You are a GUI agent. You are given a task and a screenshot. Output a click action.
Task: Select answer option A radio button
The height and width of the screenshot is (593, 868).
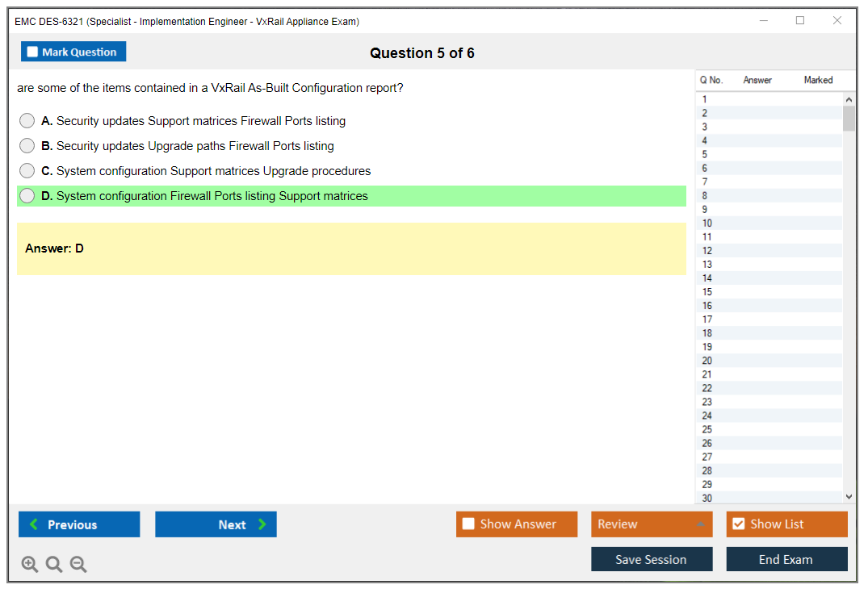click(27, 121)
